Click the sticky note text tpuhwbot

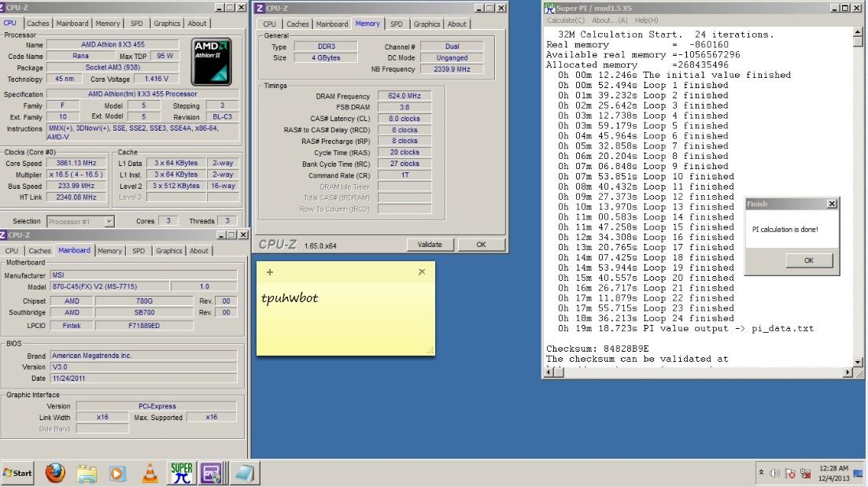(x=290, y=297)
